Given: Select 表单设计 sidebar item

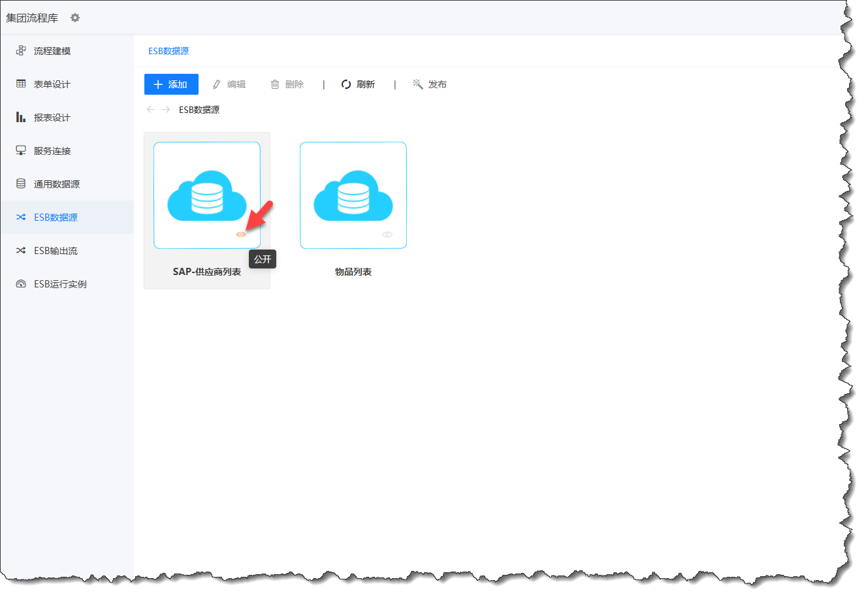Looking at the screenshot, I should click(52, 84).
